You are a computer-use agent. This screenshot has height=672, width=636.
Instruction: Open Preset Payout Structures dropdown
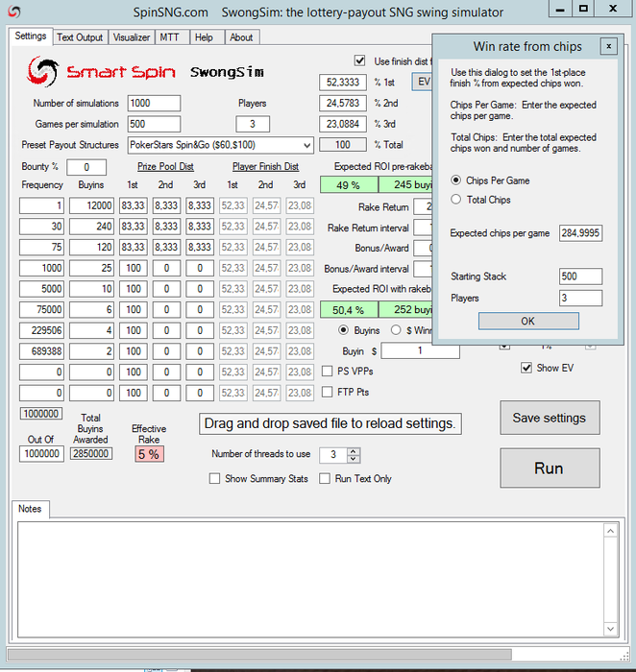point(307,145)
